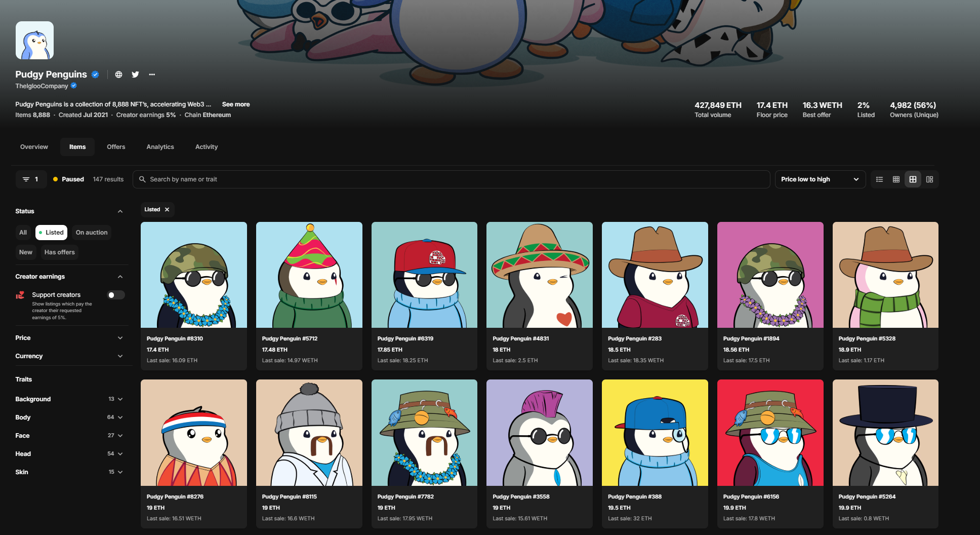Open the Activity tab
The image size is (980, 535).
click(207, 147)
